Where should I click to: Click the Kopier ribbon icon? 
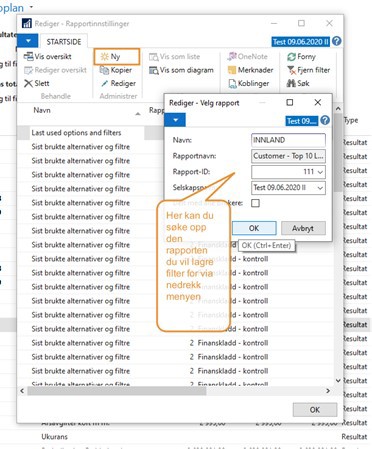pos(104,70)
